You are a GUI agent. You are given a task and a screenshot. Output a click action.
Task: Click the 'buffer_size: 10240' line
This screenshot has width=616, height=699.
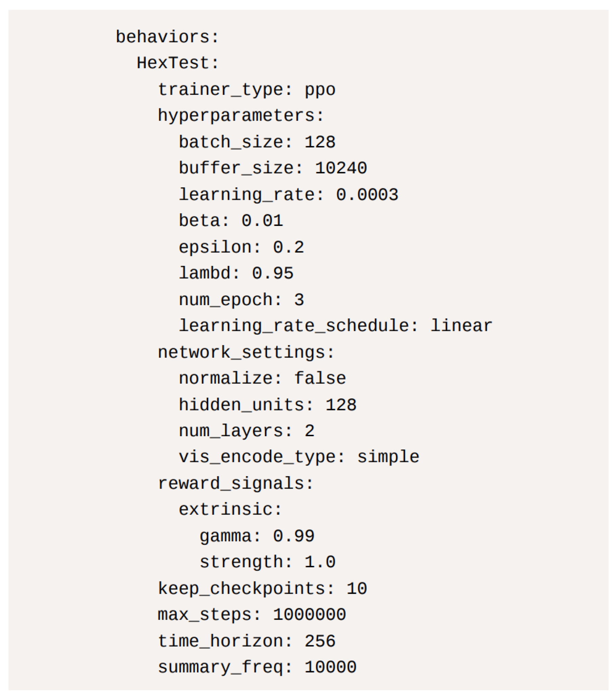pyautogui.click(x=273, y=169)
